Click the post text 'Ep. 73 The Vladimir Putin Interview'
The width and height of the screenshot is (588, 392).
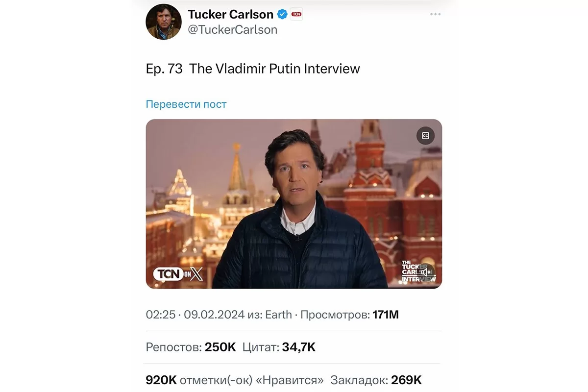[x=253, y=69]
